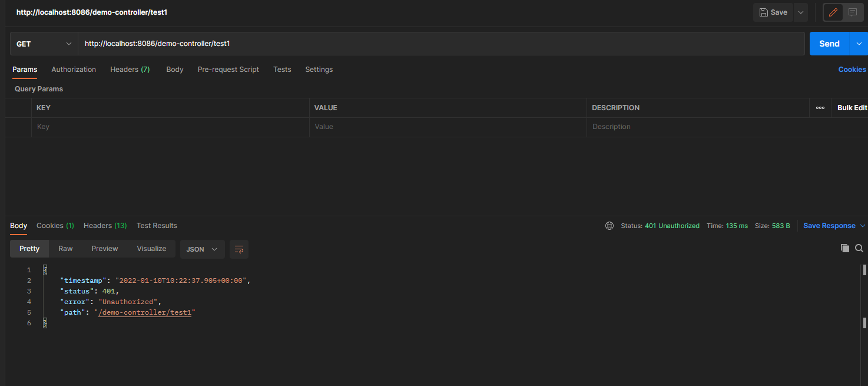Open the response Headers (13) tab
Screen dimensions: 868x386
105,226
